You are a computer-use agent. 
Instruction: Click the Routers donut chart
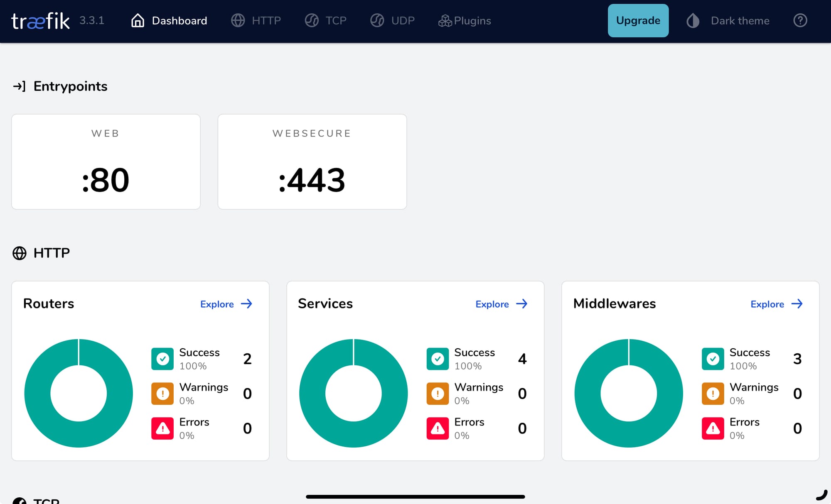pyautogui.click(x=79, y=393)
